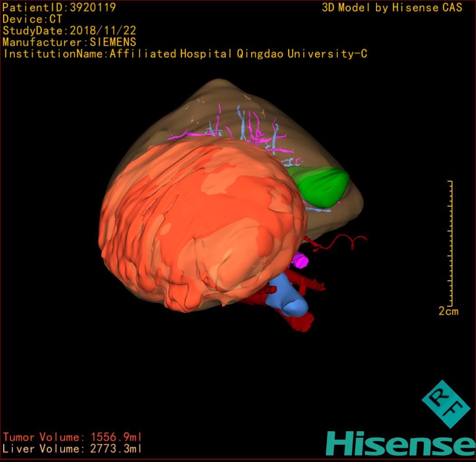Viewport: 476px width, 462px height.
Task: Click the 2cm scale label
Action: pyautogui.click(x=448, y=311)
